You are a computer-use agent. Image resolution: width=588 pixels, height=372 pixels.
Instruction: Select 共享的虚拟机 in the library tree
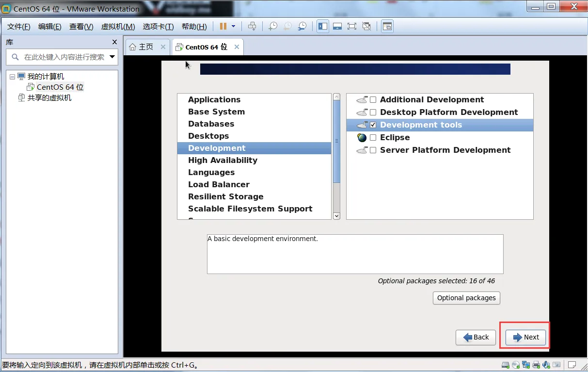[x=49, y=98]
